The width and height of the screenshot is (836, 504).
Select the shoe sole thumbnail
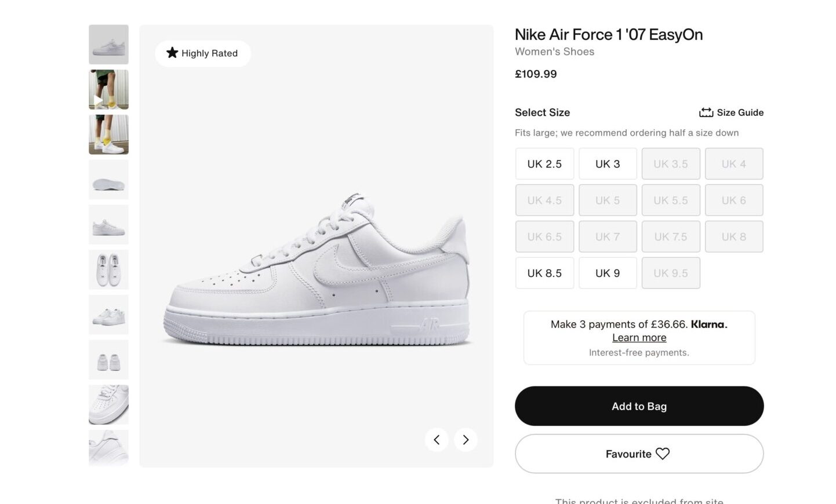tap(108, 180)
